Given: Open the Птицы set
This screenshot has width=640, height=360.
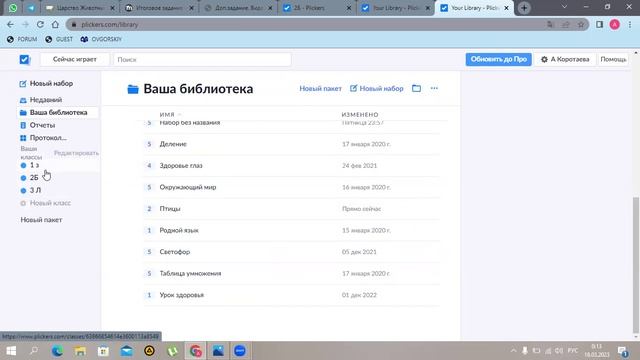Looking at the screenshot, I should coord(291,209).
